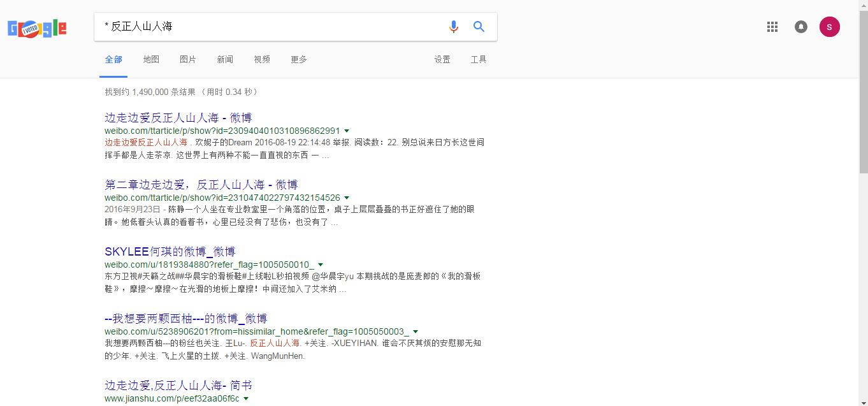The height and width of the screenshot is (406, 868).
Task: Click the blue magnifier search button
Action: click(479, 27)
